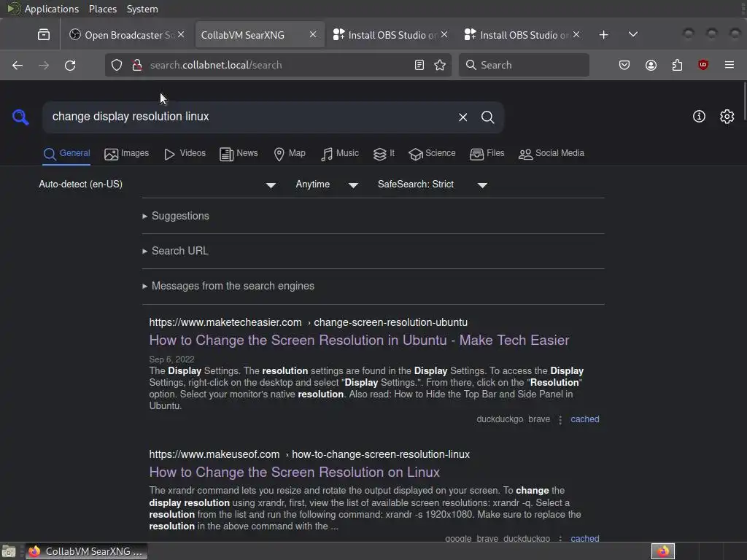
Task: Open the Make Tech Easier Ubuntu result
Action: pyautogui.click(x=359, y=340)
